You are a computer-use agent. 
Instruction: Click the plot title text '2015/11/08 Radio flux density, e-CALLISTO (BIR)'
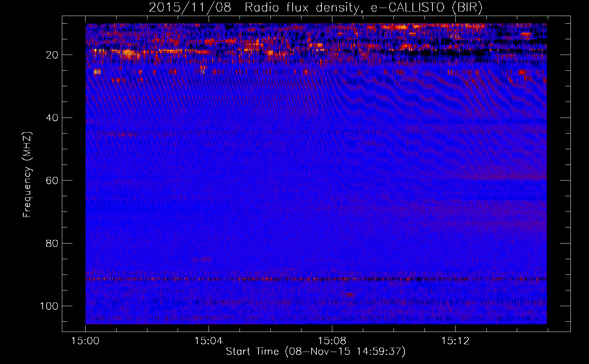coord(316,8)
